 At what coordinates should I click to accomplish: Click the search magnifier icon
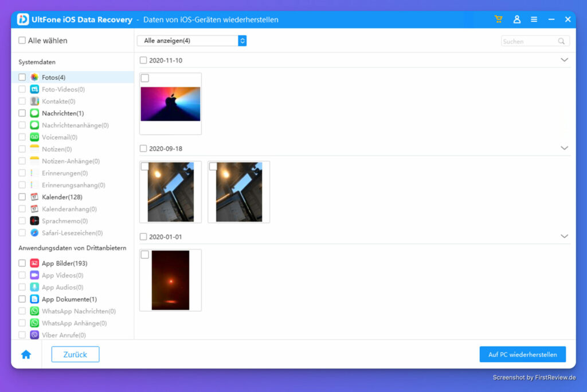click(x=561, y=41)
